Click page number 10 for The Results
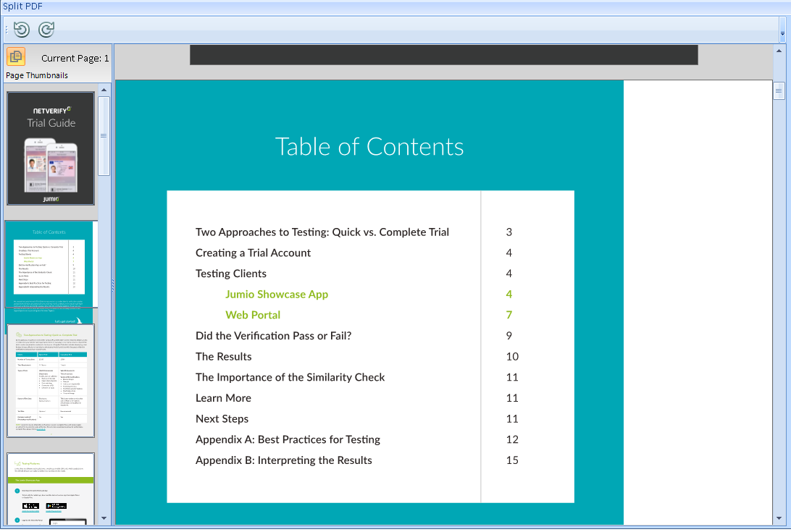791x532 pixels. pyautogui.click(x=512, y=357)
